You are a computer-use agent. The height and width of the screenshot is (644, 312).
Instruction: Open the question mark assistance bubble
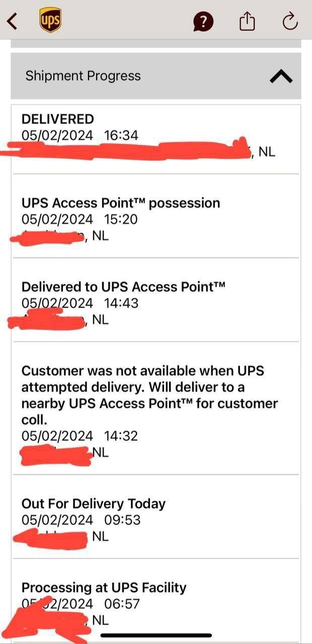coord(203,22)
